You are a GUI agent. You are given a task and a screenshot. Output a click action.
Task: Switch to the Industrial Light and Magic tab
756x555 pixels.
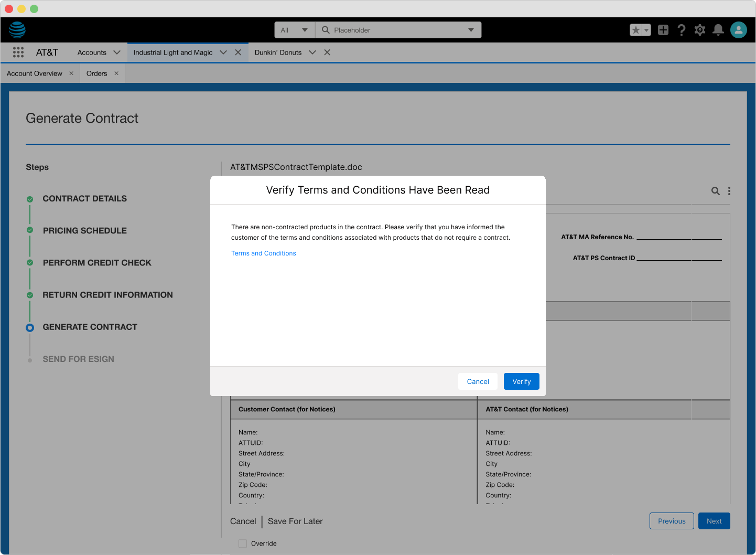(173, 52)
